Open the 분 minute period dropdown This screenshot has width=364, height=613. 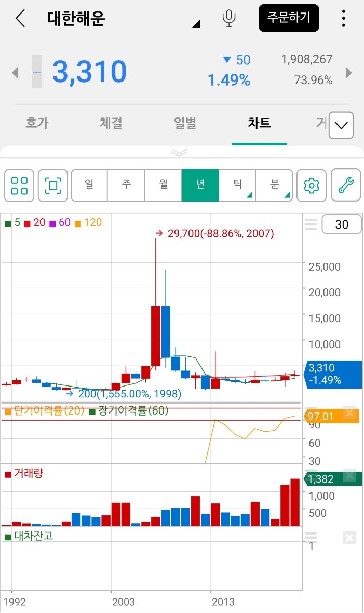click(274, 185)
